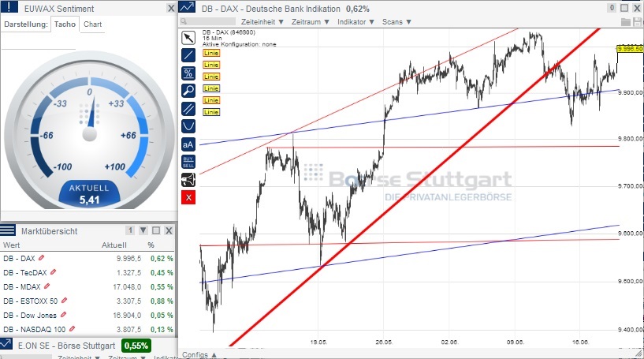Viewport: 644px width, 359px height.
Task: Click the pencil icon next to DB - TecDAX
Action: click(53, 272)
